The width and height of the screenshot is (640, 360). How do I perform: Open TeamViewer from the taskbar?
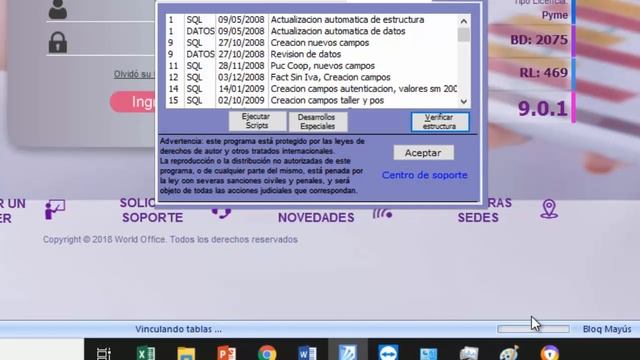click(x=388, y=353)
